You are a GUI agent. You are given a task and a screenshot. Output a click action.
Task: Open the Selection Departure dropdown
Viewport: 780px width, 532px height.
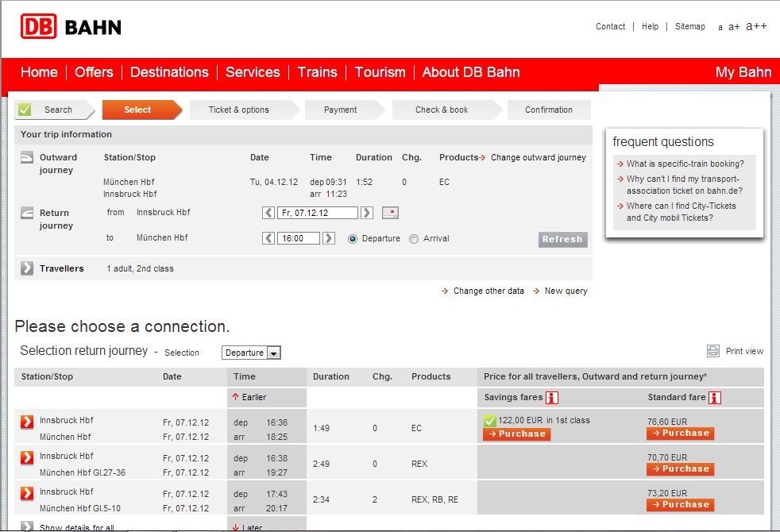click(251, 353)
